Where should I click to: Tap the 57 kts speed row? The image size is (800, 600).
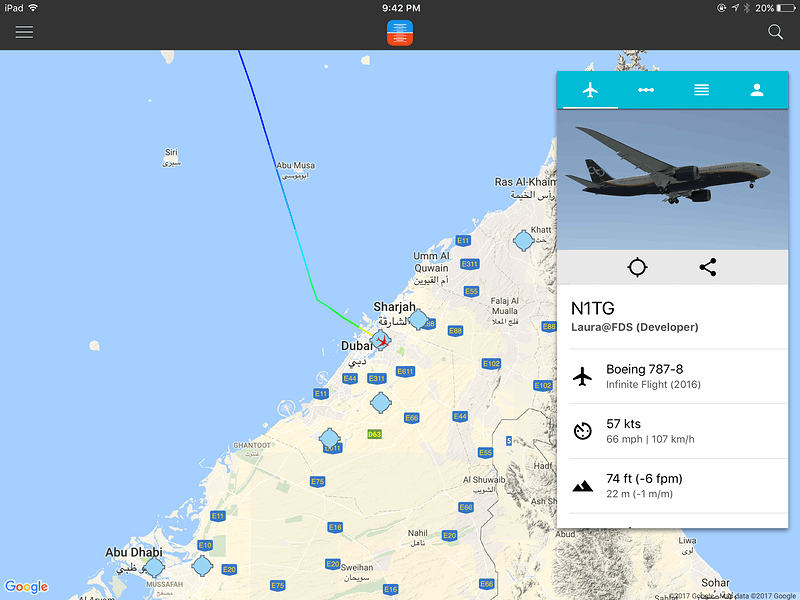[672, 431]
